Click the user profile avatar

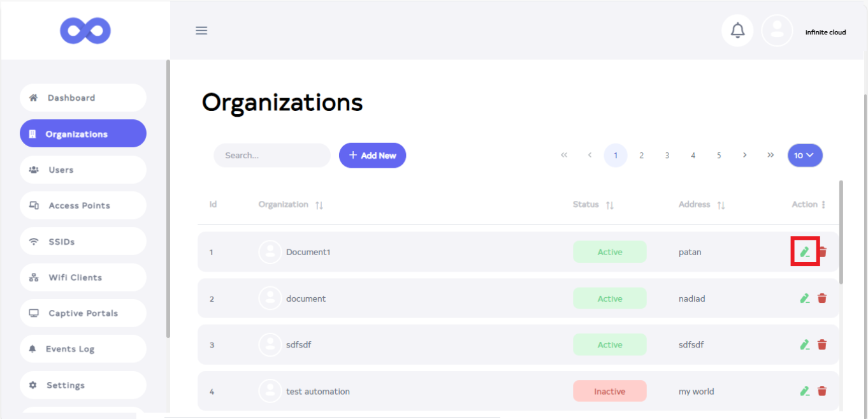(777, 31)
